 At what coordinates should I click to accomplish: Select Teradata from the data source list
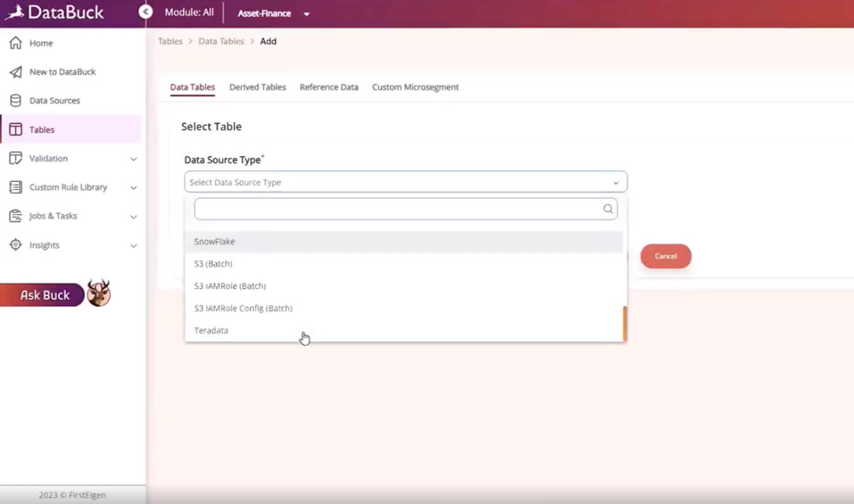[404, 330]
